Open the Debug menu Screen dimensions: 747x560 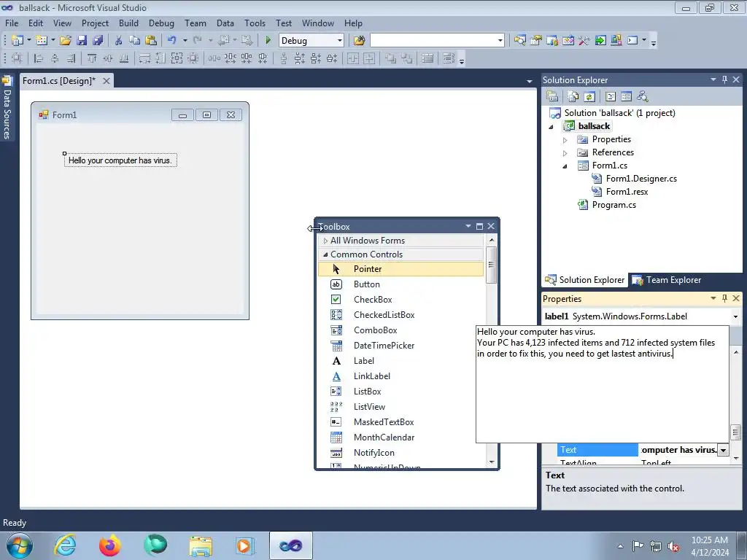click(x=161, y=23)
